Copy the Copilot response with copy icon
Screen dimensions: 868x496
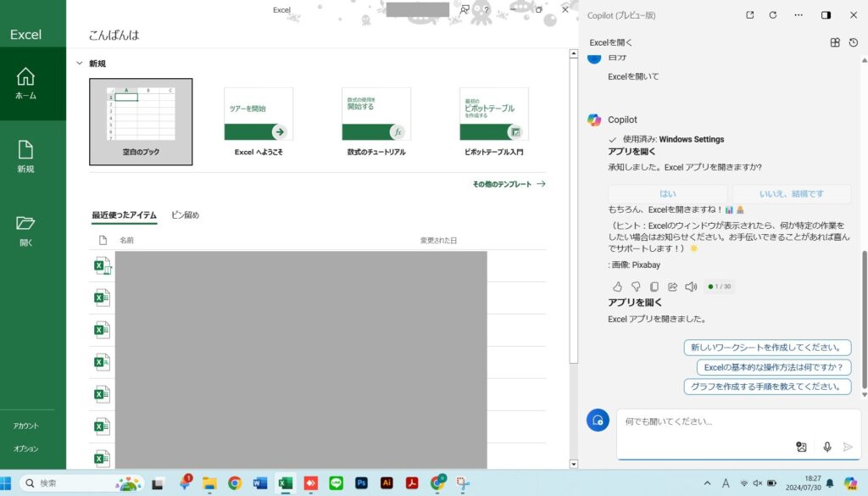(654, 287)
